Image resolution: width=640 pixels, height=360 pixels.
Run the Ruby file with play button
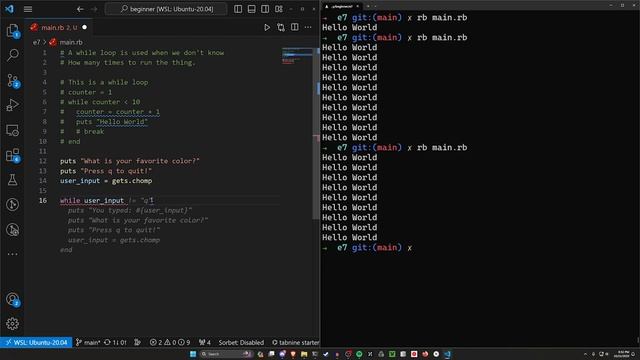tap(267, 27)
